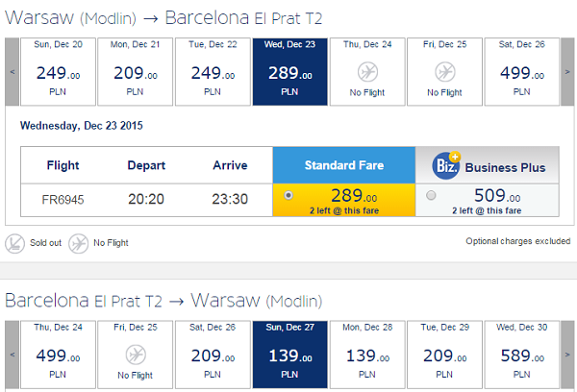
Task: Click the No Flight legend icon
Action: 79,243
